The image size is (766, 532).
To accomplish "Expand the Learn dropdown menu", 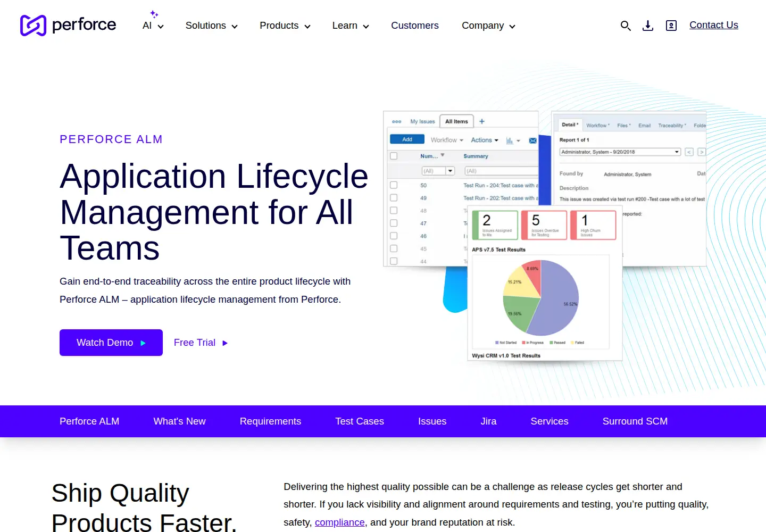I will [x=351, y=26].
